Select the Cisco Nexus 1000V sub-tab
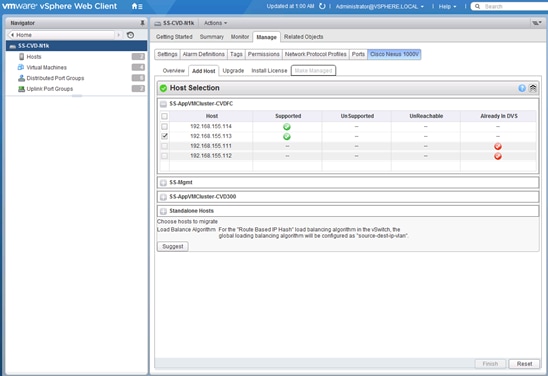This screenshot has width=548, height=376. [394, 54]
